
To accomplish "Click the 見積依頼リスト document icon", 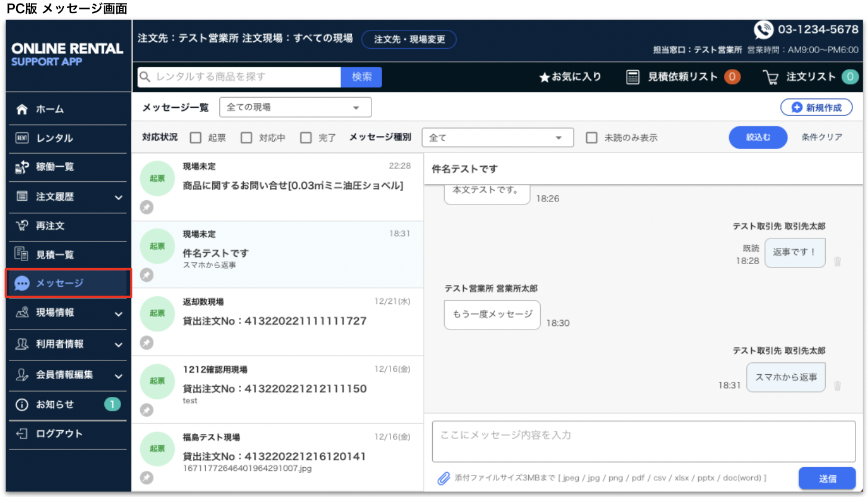I will pyautogui.click(x=633, y=77).
